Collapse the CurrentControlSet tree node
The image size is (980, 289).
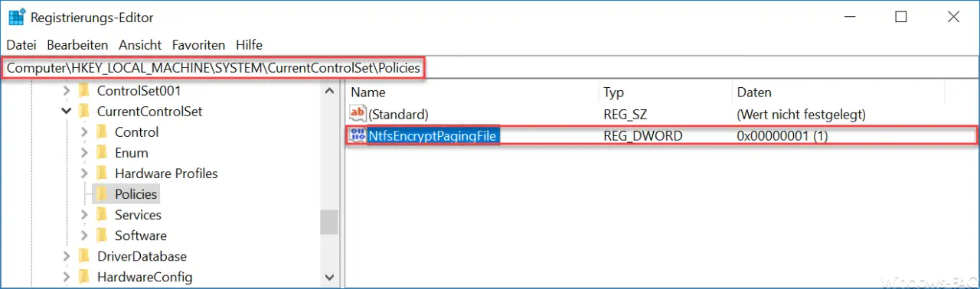pos(66,112)
